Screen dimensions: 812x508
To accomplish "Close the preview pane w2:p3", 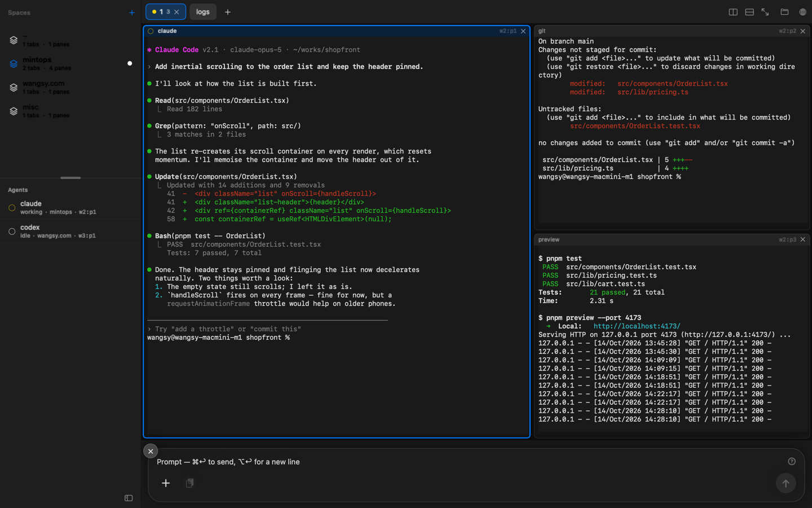I will 803,240.
